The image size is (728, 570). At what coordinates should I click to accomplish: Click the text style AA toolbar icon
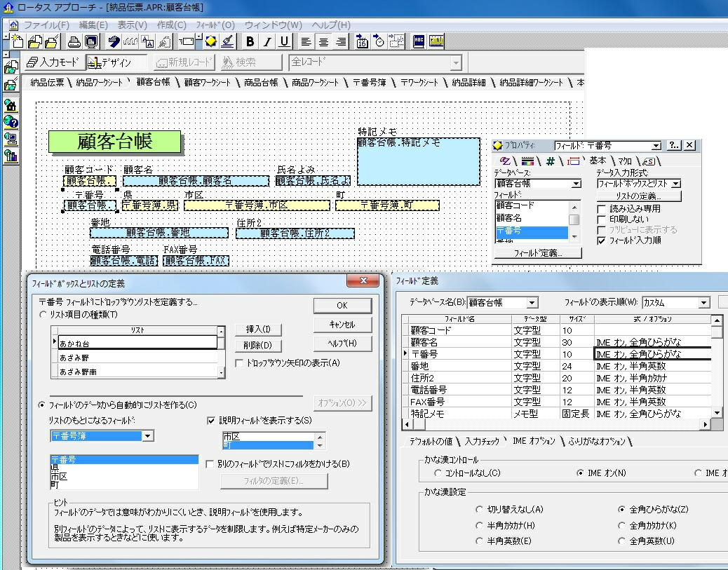pos(148,42)
